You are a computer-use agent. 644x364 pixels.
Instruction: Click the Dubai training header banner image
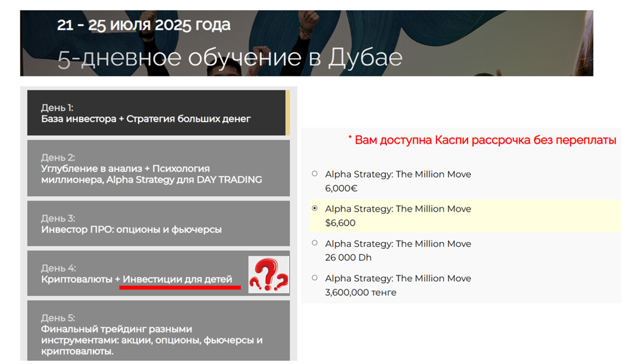pos(306,43)
